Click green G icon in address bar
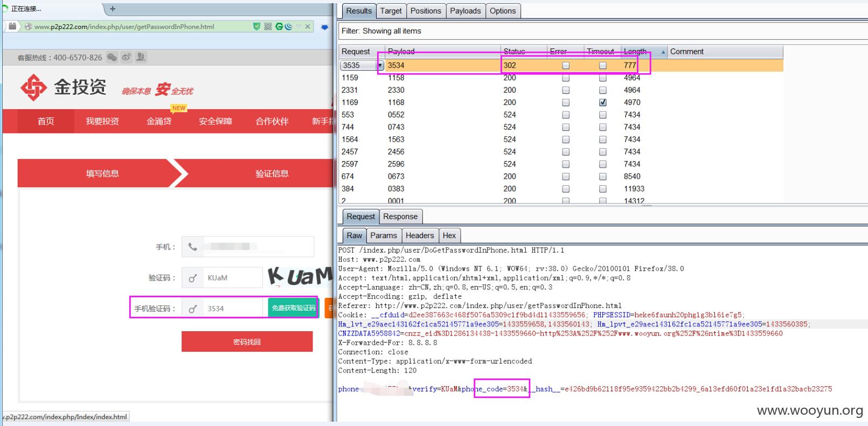Screen dimensions: 868x426 (x=279, y=26)
